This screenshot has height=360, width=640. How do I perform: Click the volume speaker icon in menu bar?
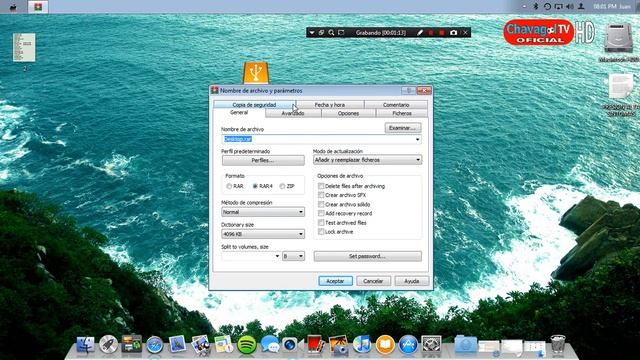[x=570, y=7]
